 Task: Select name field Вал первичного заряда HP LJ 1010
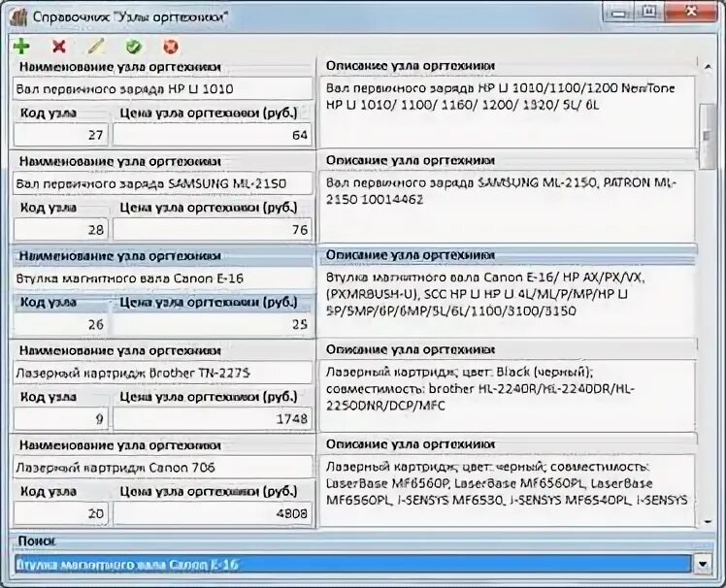162,88
